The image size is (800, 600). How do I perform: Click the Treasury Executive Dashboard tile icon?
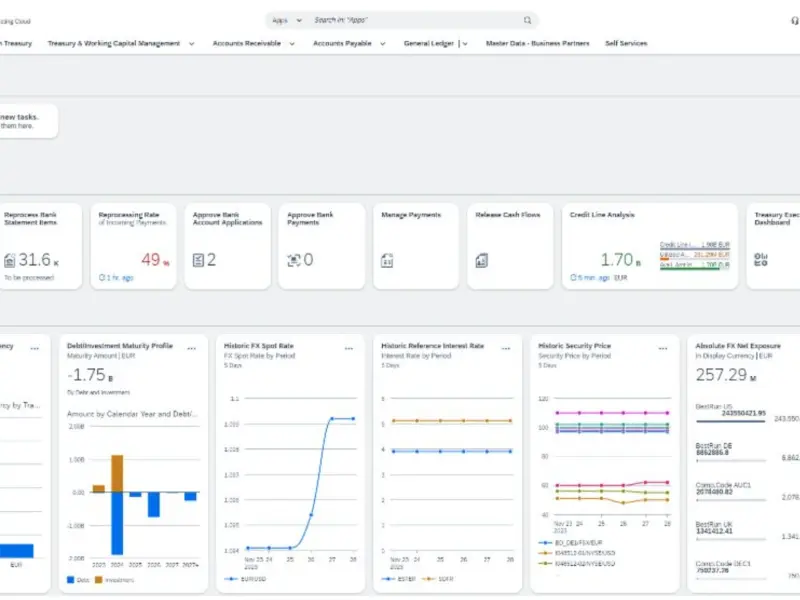[761, 259]
